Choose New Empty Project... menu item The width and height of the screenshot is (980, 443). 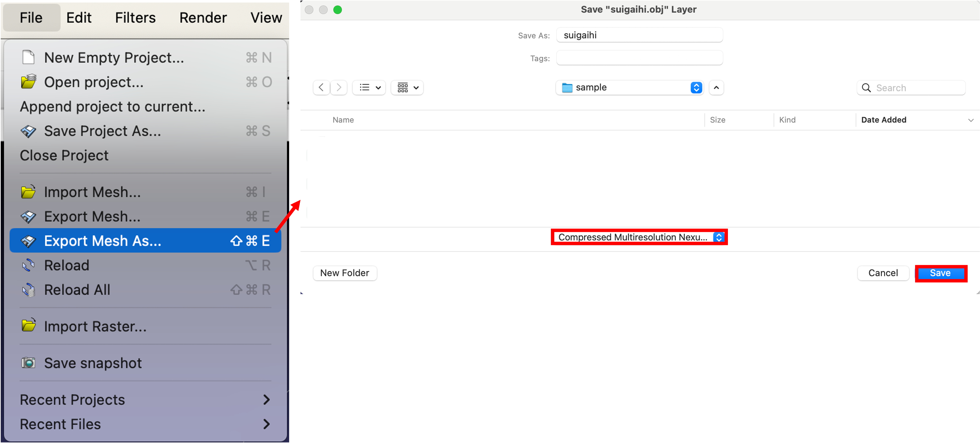point(145,57)
